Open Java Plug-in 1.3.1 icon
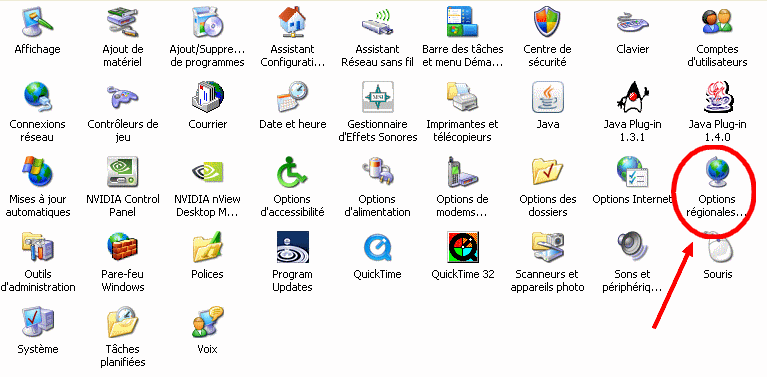The height and width of the screenshot is (377, 767). 632,97
